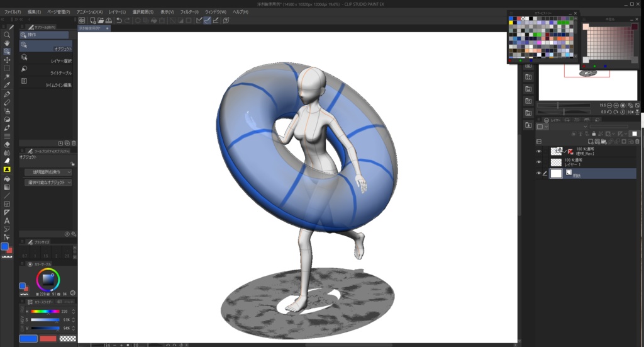Flip canvas horizontally in Navigator
Image resolution: width=644 pixels, height=347 pixels.
(x=630, y=112)
